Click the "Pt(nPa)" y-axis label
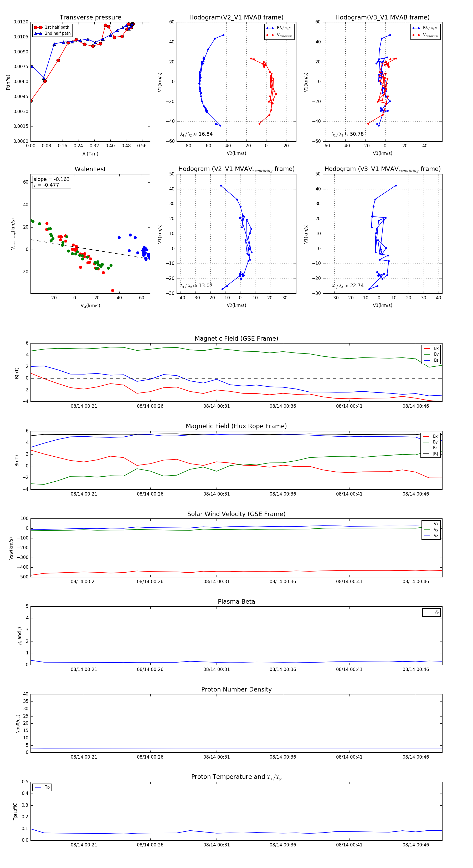Viewport: 473px width, 868px height. 8,82
